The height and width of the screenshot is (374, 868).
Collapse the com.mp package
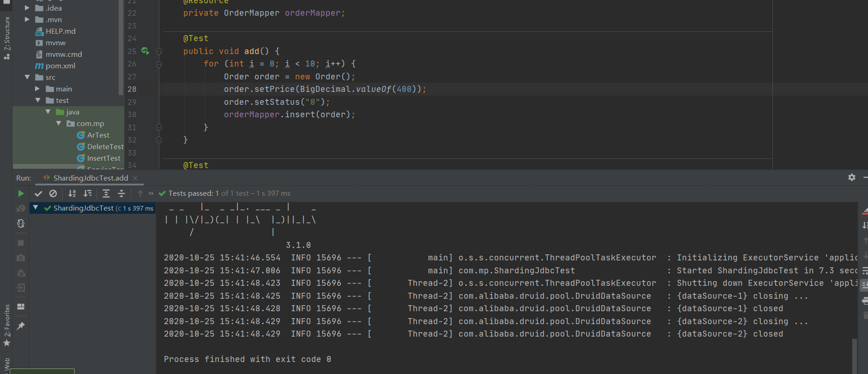59,123
